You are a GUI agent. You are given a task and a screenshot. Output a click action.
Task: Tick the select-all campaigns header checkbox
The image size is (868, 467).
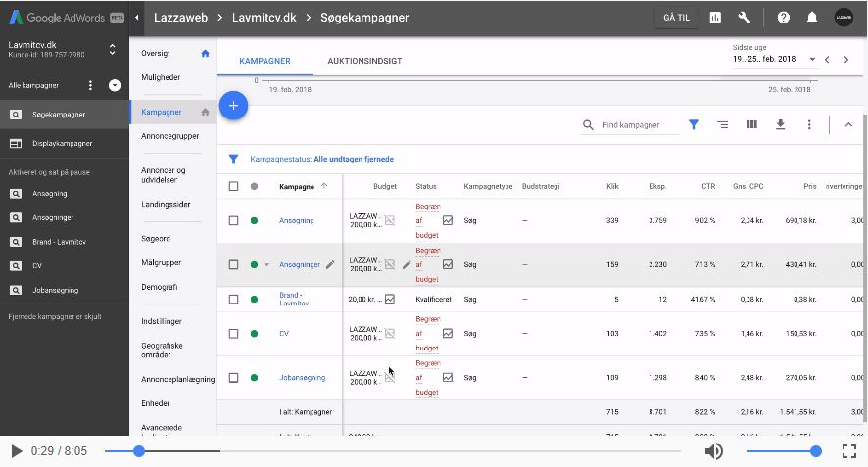(233, 186)
